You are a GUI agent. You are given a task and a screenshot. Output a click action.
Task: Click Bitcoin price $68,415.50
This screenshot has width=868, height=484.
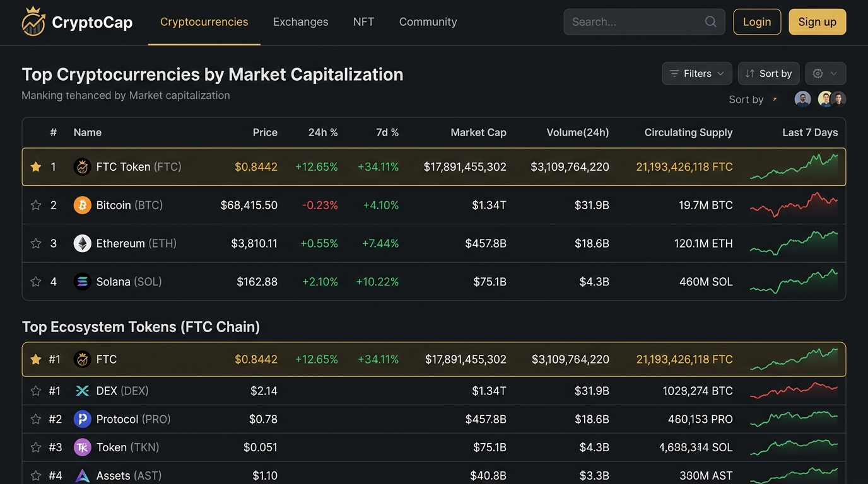(x=249, y=205)
